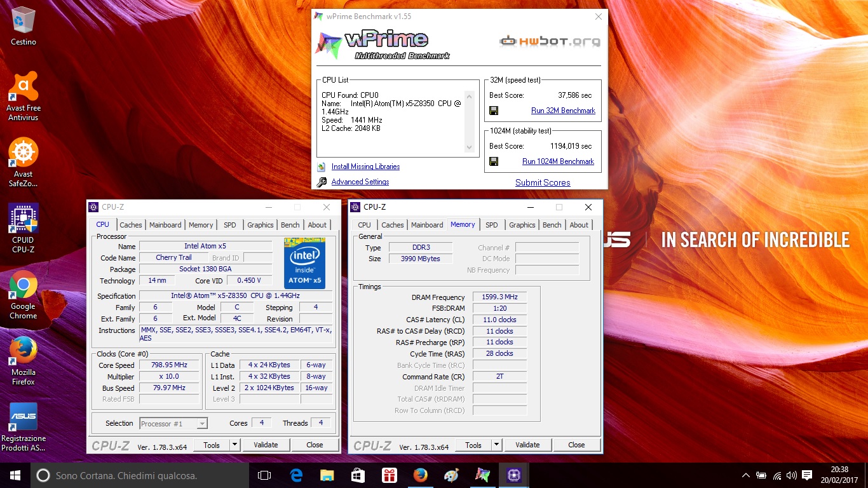This screenshot has height=488, width=868.
Task: Click the CPU List scrollbar up arrow
Action: point(470,97)
